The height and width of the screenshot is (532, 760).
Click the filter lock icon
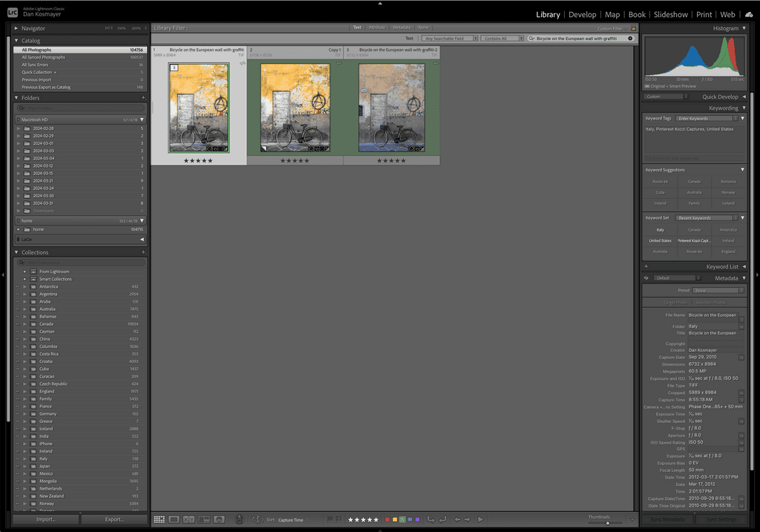(633, 28)
